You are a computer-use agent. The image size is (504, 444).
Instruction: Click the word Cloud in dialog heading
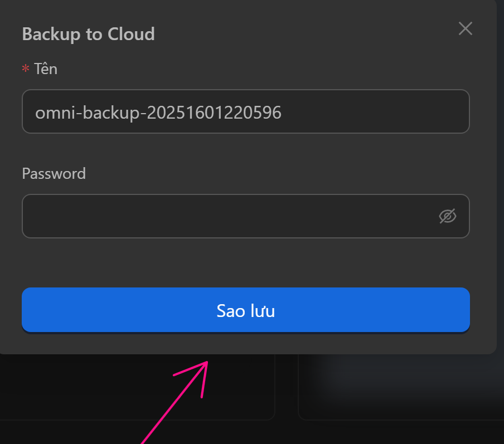coord(131,35)
